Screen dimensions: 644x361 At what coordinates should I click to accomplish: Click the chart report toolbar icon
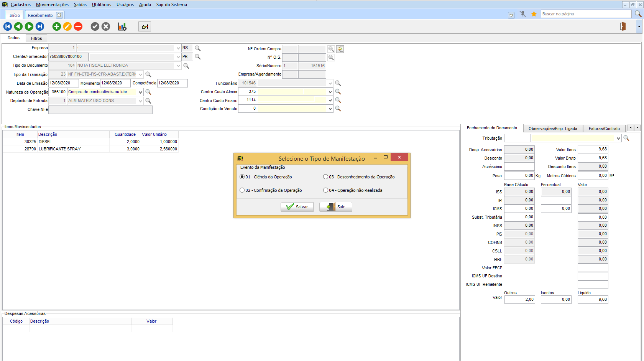[122, 26]
